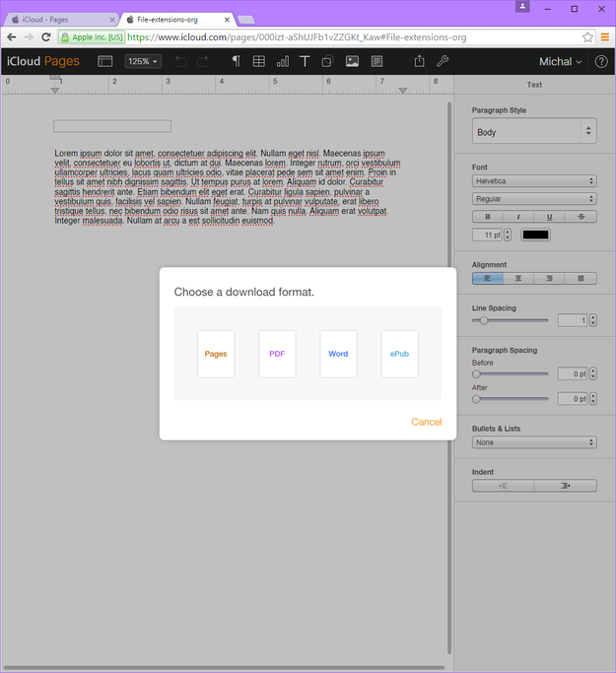Click the font size stepper arrows
This screenshot has height=673, width=616.
(508, 235)
